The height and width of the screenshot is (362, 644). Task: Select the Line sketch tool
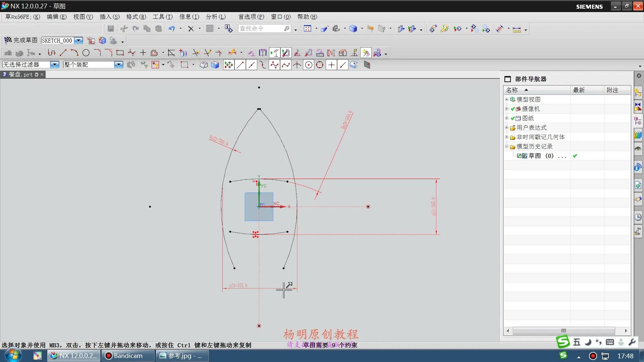click(63, 53)
